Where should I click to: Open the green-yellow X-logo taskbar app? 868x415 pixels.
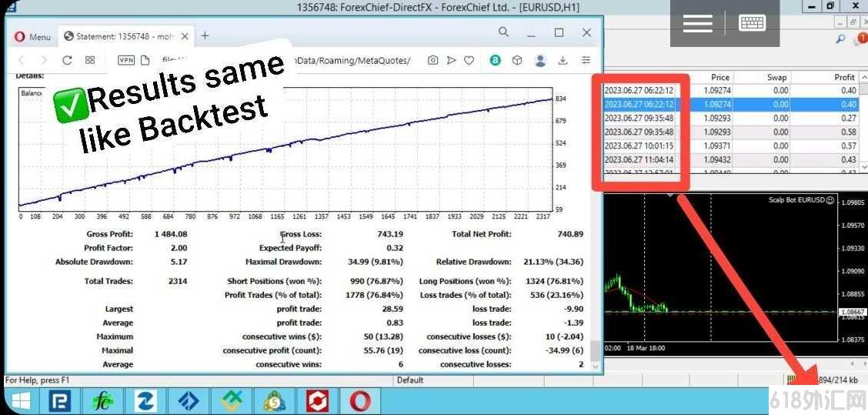[x=232, y=401]
